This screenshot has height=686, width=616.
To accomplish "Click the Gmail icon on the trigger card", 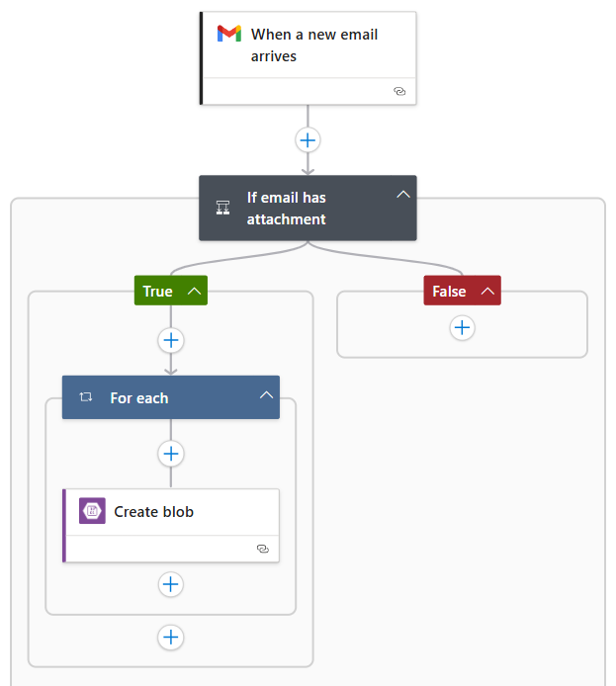I will (x=229, y=34).
